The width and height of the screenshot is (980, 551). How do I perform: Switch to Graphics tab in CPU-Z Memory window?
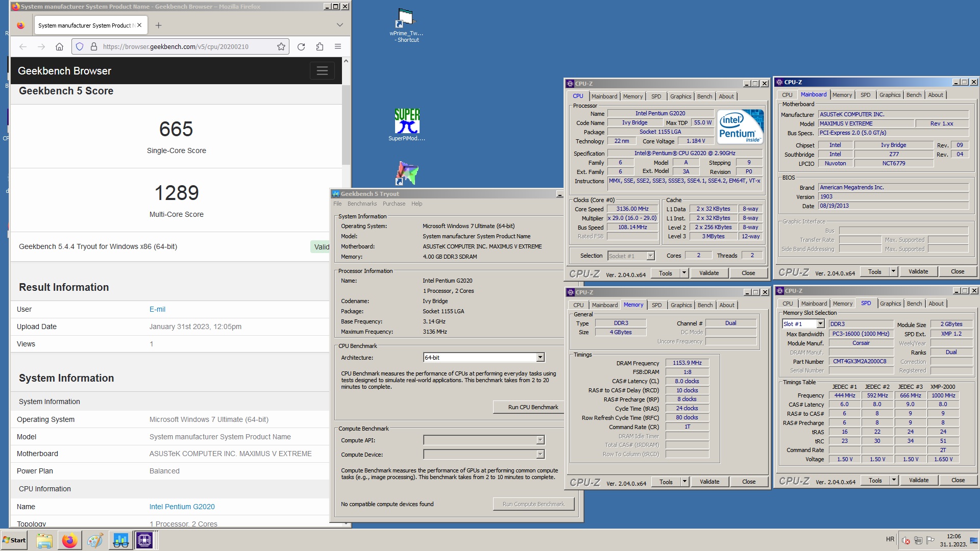[681, 305]
